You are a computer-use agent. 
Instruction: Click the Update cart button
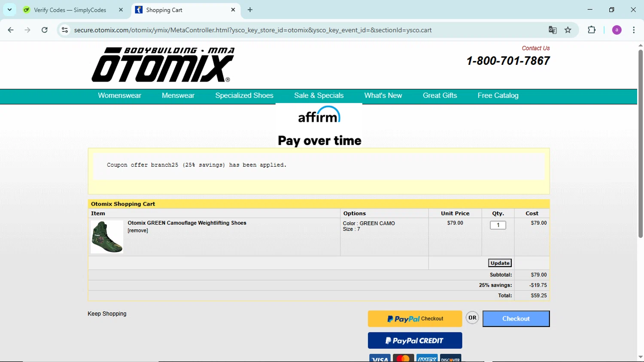coord(500,263)
